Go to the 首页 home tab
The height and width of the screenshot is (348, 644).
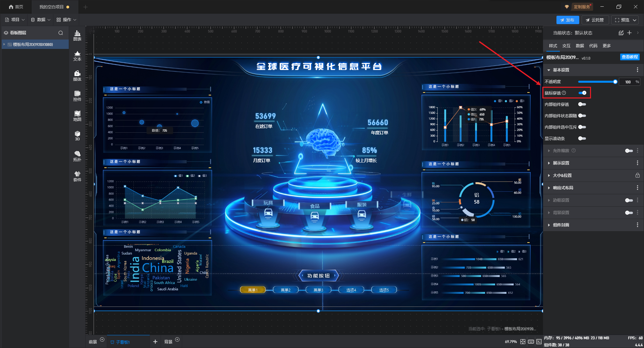pos(16,7)
